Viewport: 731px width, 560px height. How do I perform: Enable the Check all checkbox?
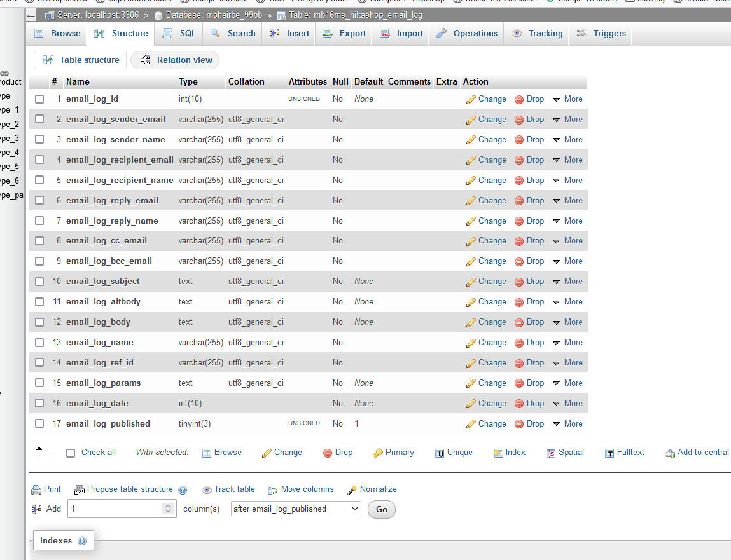71,453
